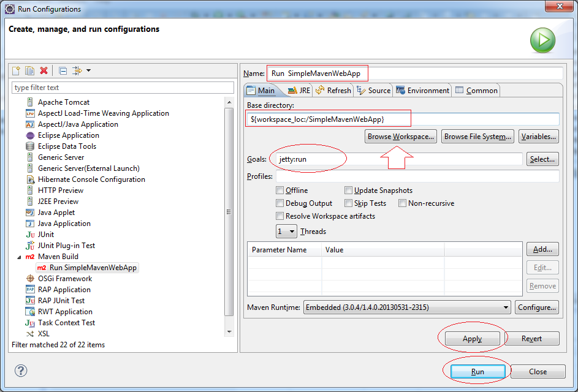578x392 pixels.
Task: Click the OSGi Framework icon
Action: (30, 279)
